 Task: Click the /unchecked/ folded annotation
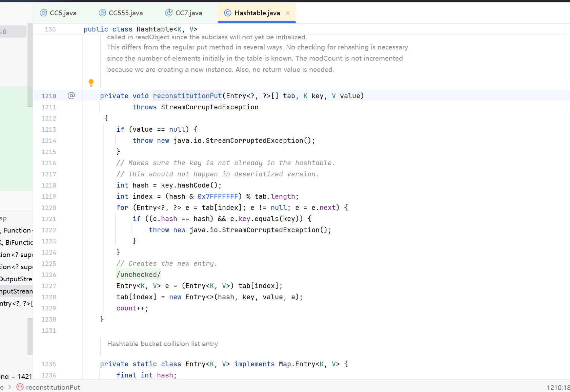(x=138, y=275)
